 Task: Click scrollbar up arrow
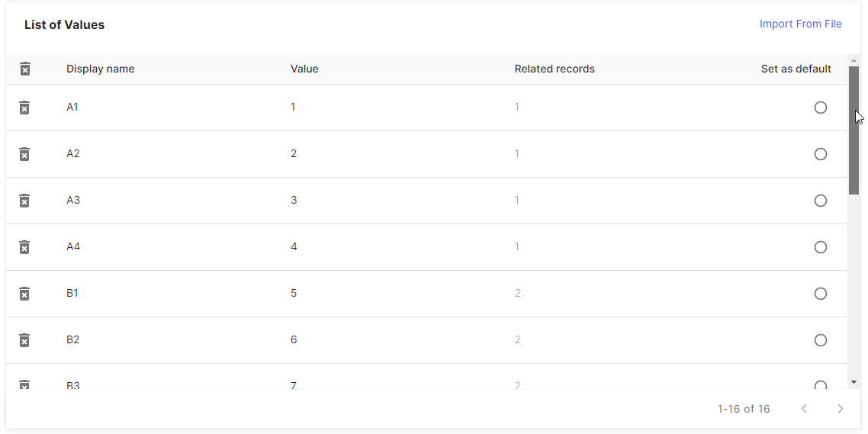pos(854,59)
